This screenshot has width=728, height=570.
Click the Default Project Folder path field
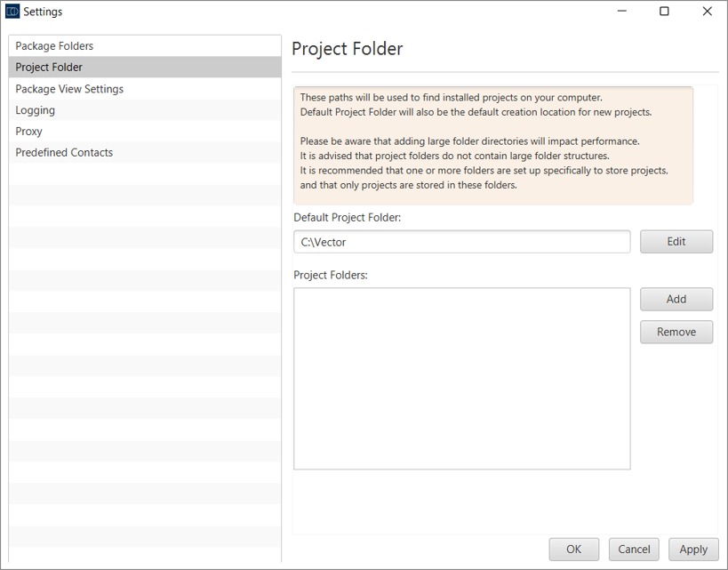462,242
